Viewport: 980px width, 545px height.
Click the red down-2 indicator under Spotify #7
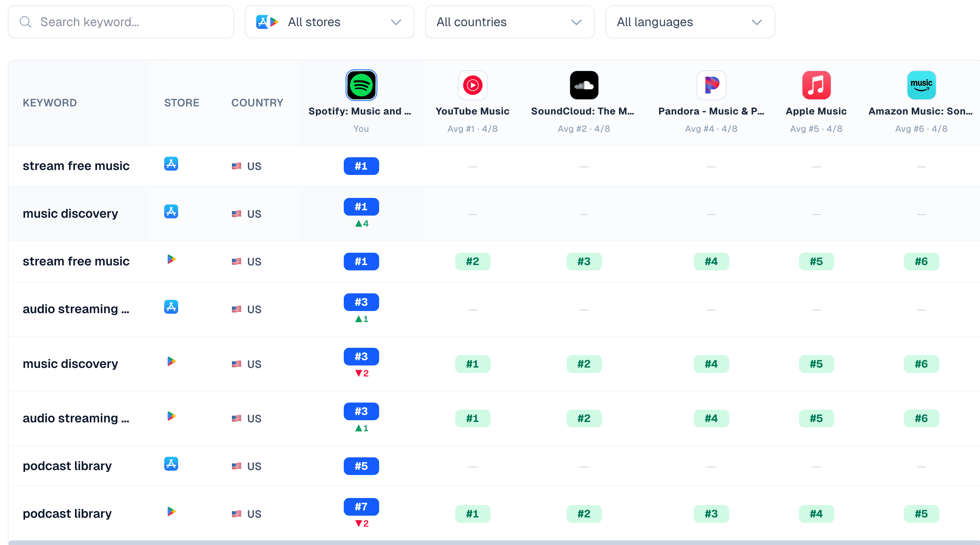361,524
